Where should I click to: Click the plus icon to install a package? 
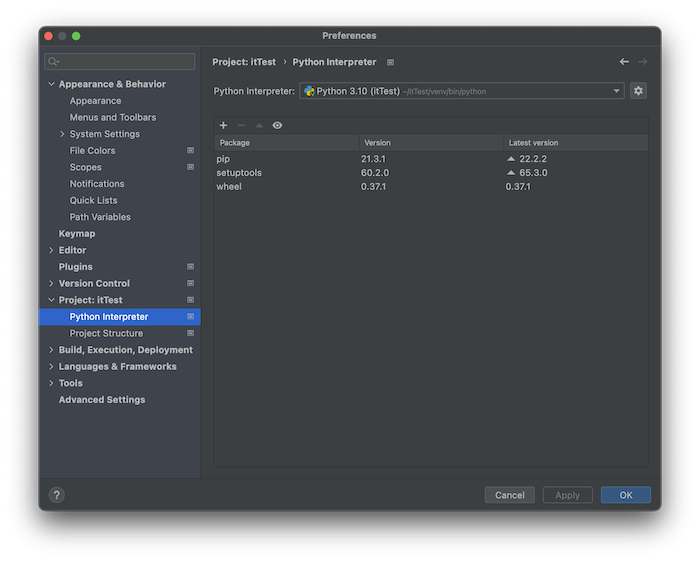tap(223, 125)
